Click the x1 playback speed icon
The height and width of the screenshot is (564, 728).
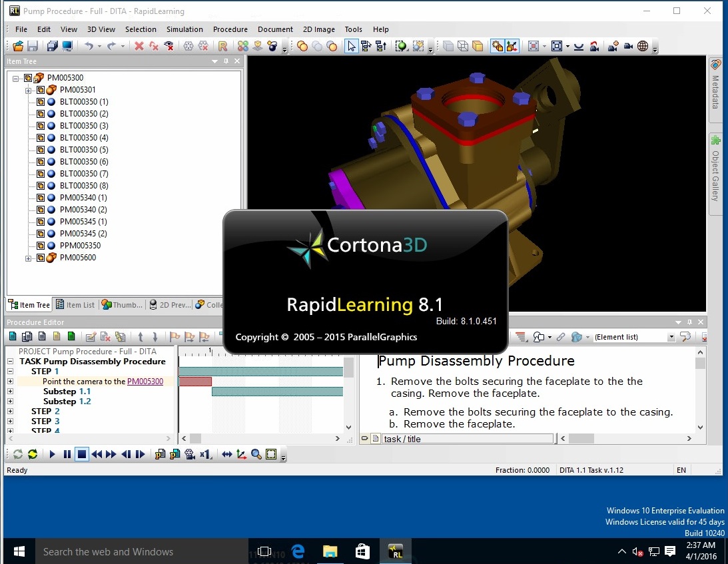pos(206,454)
